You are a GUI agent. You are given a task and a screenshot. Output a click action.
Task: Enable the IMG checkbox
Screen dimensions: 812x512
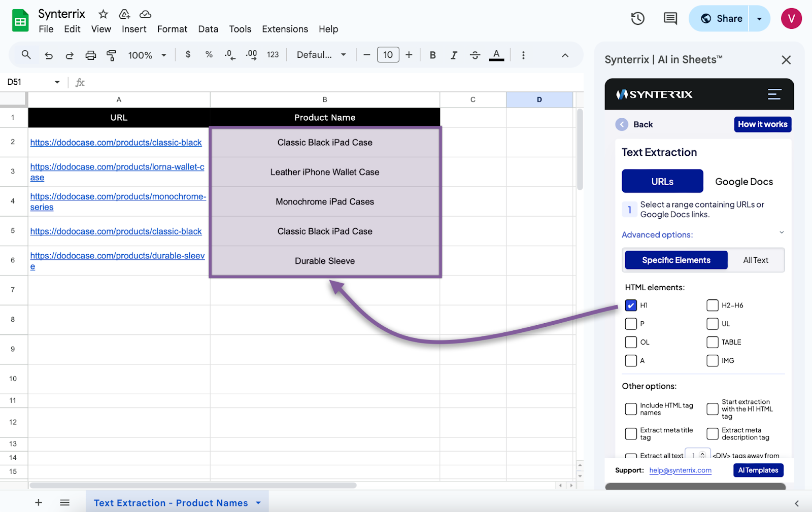713,361
